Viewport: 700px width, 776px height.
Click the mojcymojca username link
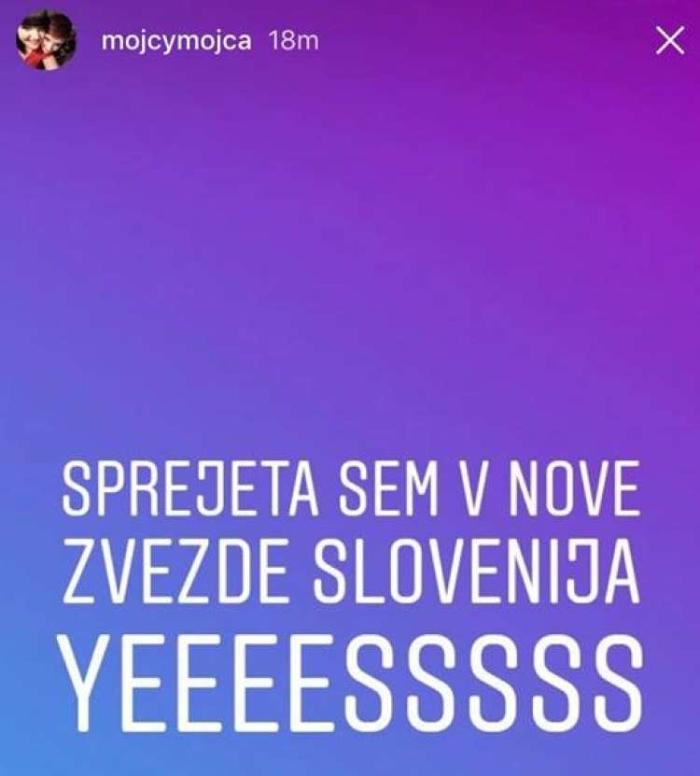[176, 41]
